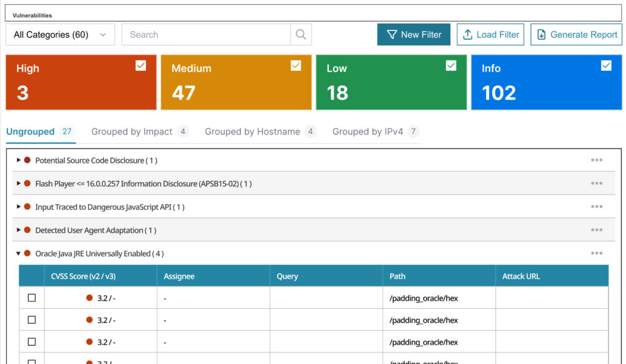Screen dimensions: 626x364
Task: Switch to the Grouped by IPv4 tab
Action: 369,131
